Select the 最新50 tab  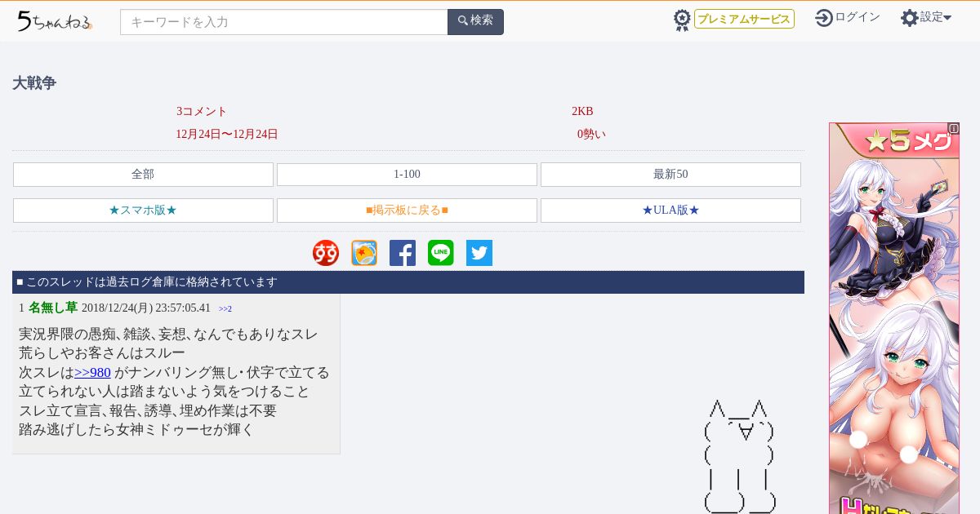[x=670, y=175]
